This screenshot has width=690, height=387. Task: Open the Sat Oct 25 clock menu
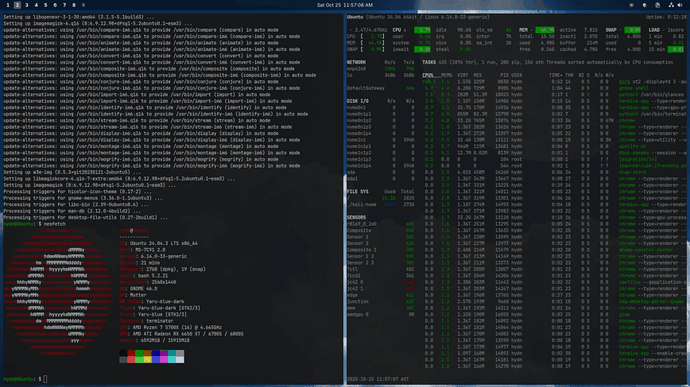point(345,5)
